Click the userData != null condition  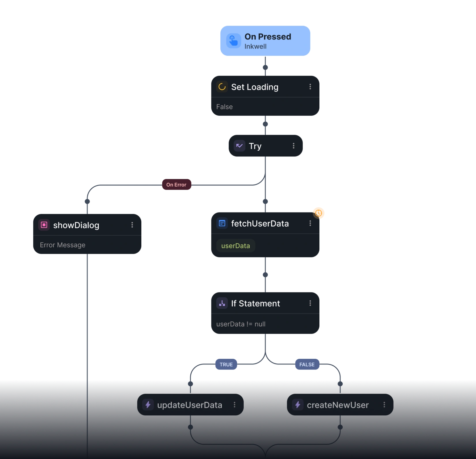coord(241,324)
